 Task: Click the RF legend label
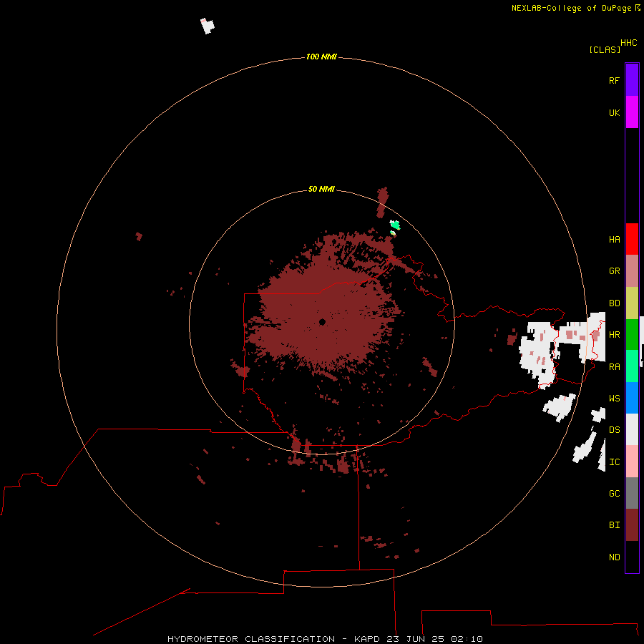coord(614,80)
